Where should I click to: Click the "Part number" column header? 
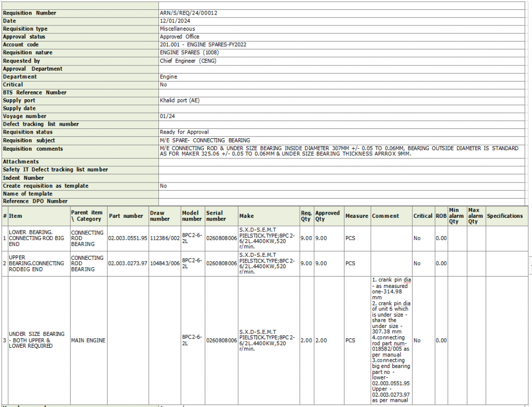[126, 216]
